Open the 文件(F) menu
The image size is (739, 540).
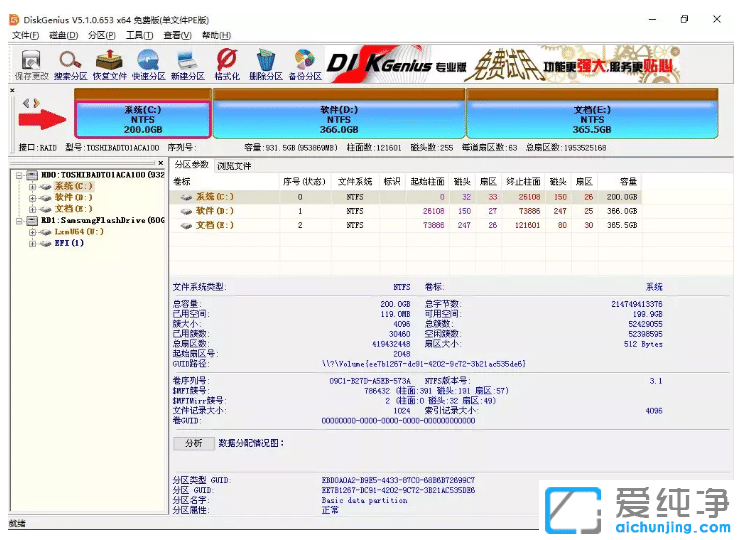click(x=25, y=35)
